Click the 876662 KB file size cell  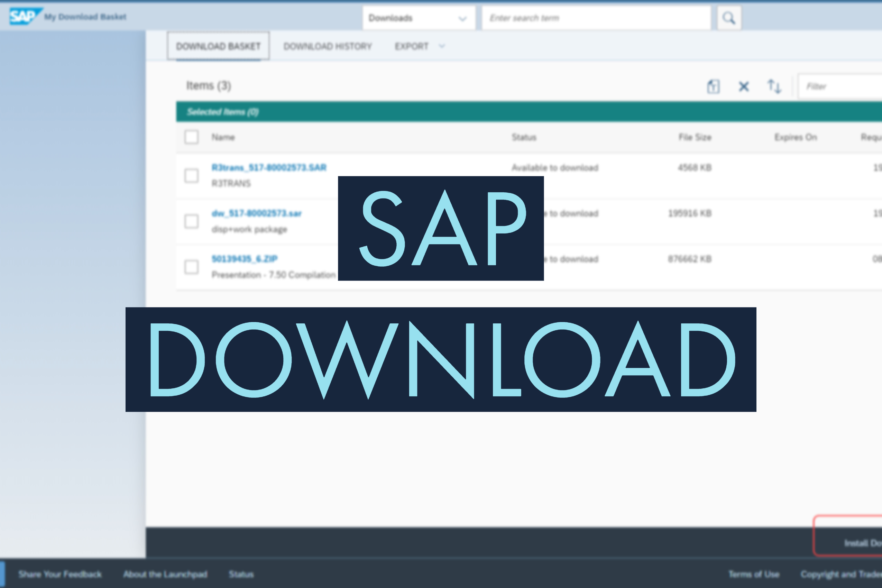tap(690, 259)
